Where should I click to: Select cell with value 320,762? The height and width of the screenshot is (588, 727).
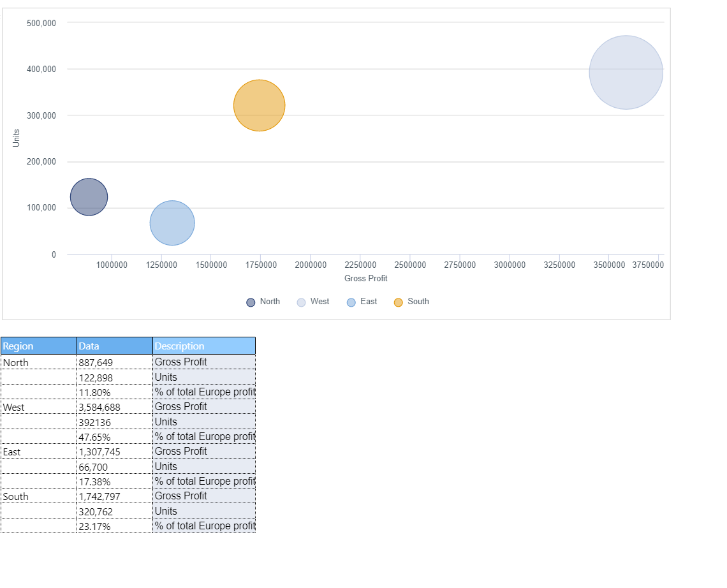click(x=114, y=511)
